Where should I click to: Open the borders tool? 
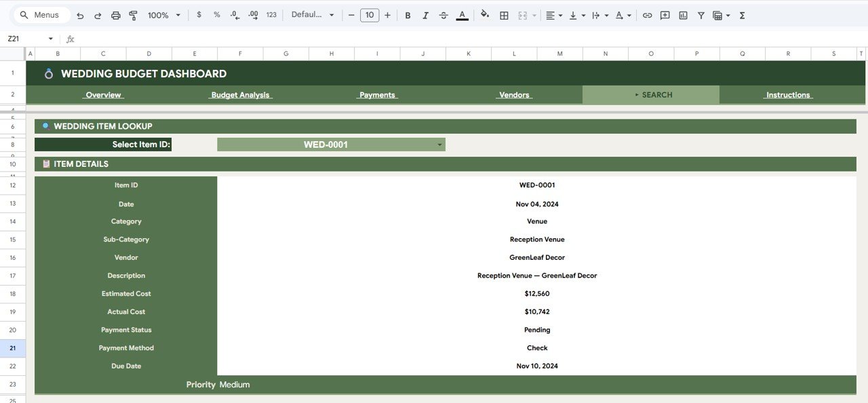click(x=504, y=15)
